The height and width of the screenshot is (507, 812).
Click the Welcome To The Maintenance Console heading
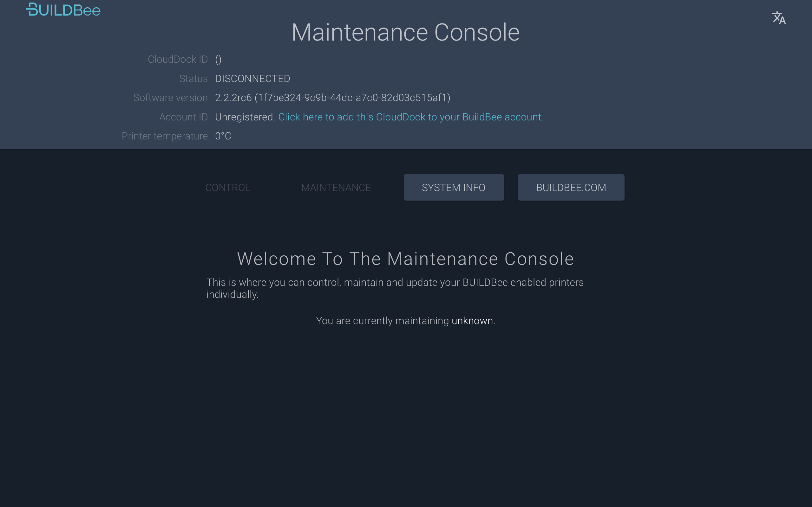[405, 259]
